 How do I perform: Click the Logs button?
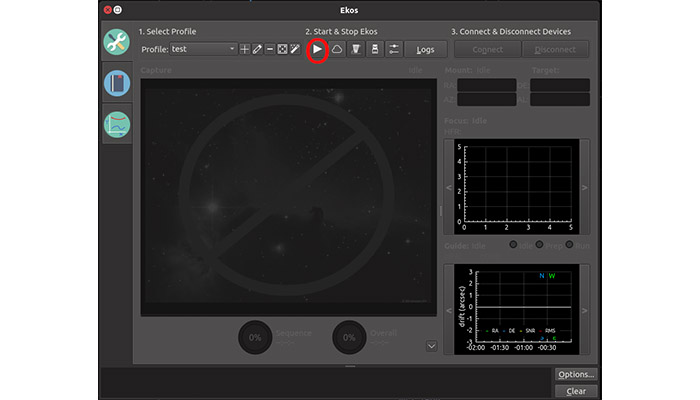[425, 49]
